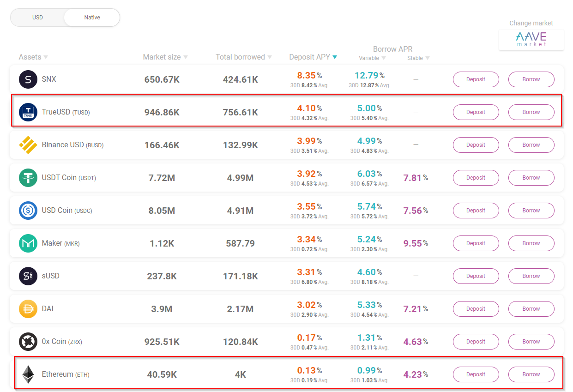573x392 pixels.
Task: Click the 756.61K total borrowed value
Action: click(x=241, y=112)
